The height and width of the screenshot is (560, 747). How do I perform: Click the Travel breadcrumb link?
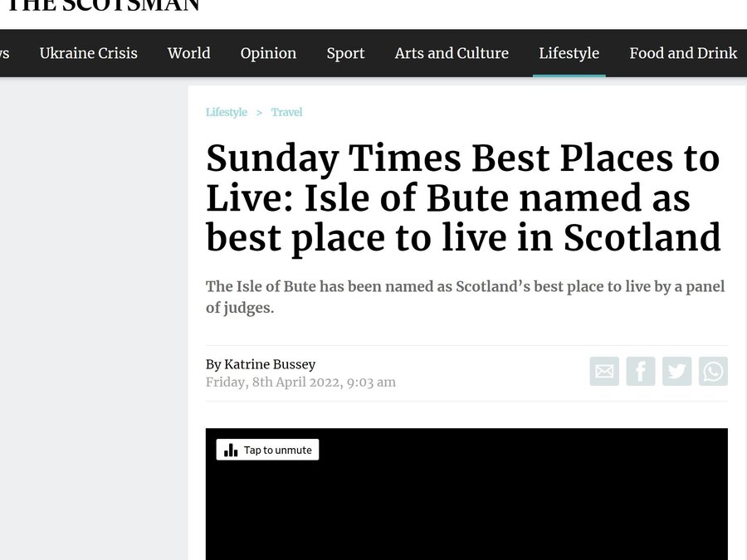287,112
